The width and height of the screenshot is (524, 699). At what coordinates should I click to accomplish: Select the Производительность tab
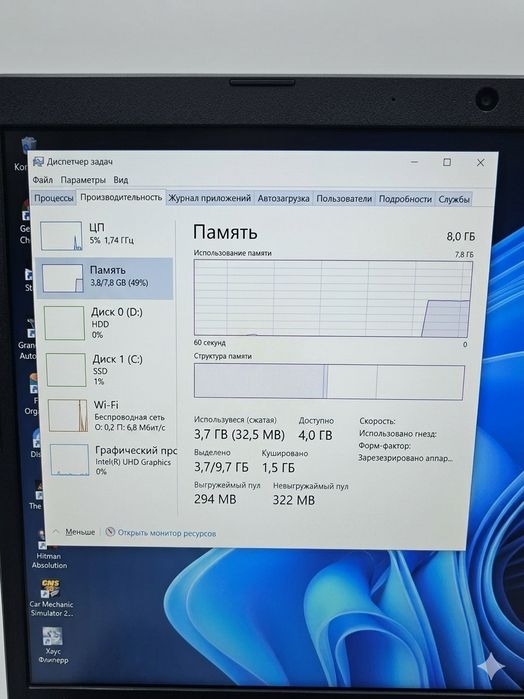121,197
